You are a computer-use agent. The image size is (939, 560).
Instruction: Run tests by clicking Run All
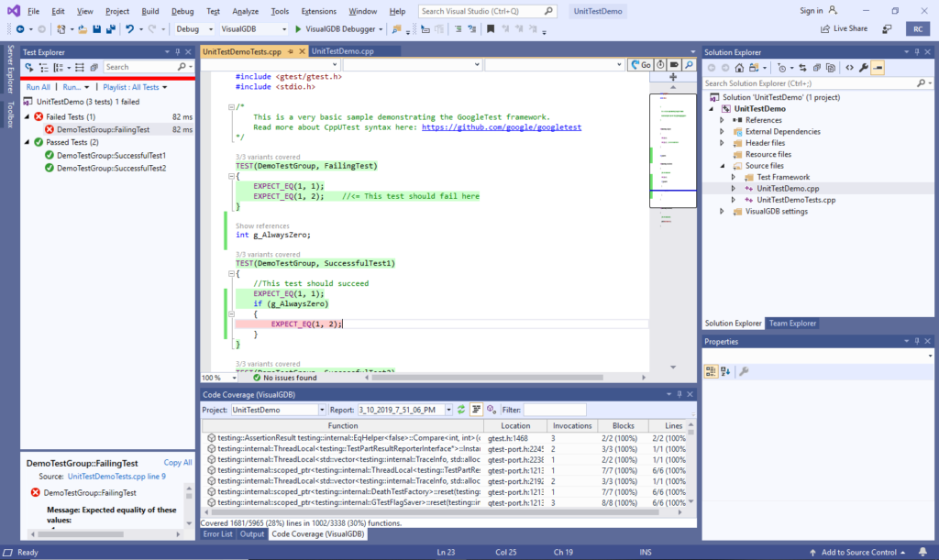point(39,86)
